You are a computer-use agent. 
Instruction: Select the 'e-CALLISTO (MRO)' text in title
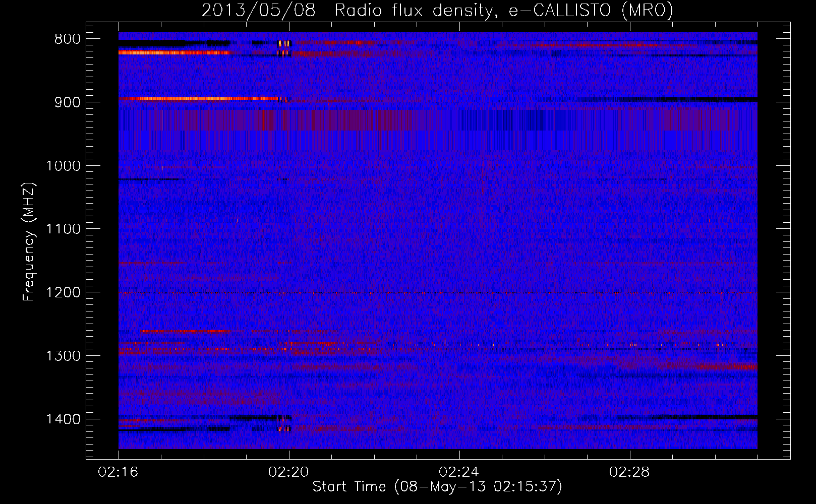(x=591, y=10)
